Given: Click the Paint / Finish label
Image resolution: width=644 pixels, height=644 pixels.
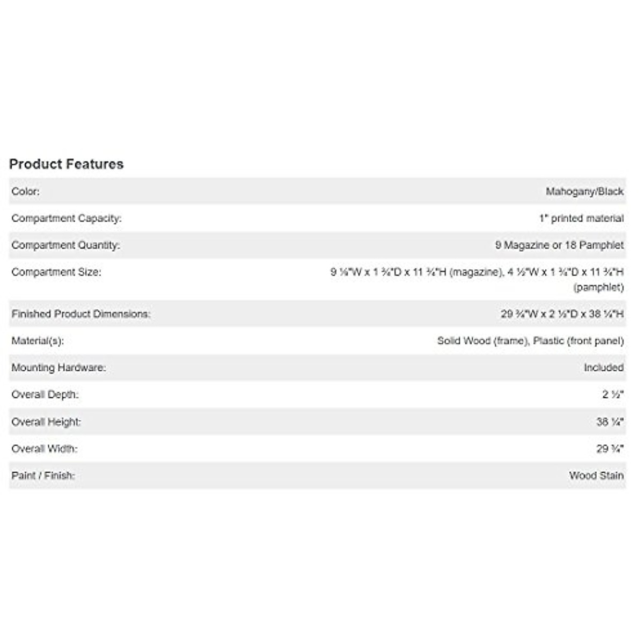Looking at the screenshot, I should [43, 475].
